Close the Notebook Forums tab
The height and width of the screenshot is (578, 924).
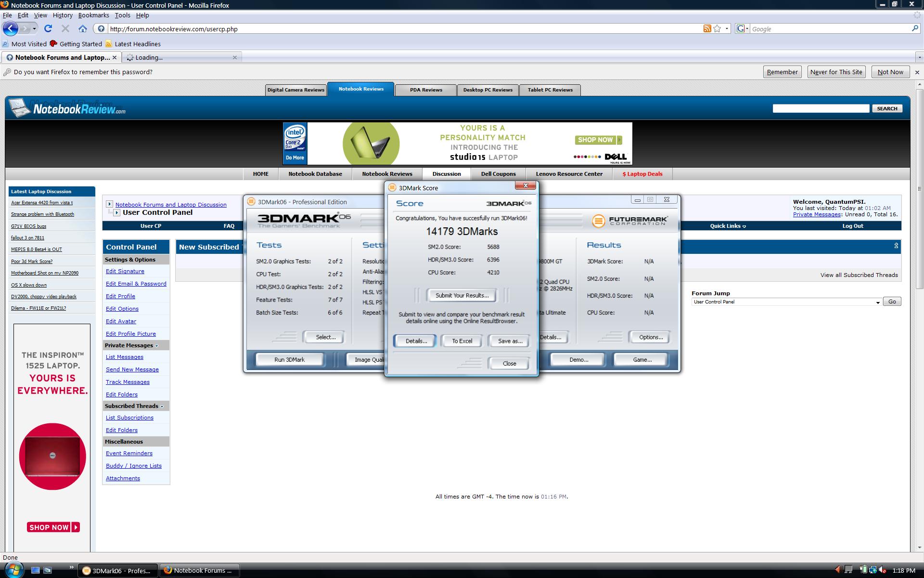point(114,57)
